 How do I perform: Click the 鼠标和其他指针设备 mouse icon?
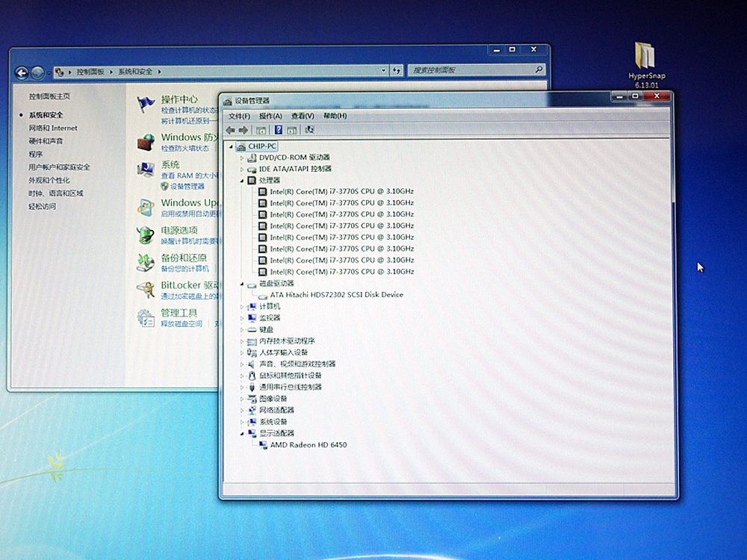[252, 376]
